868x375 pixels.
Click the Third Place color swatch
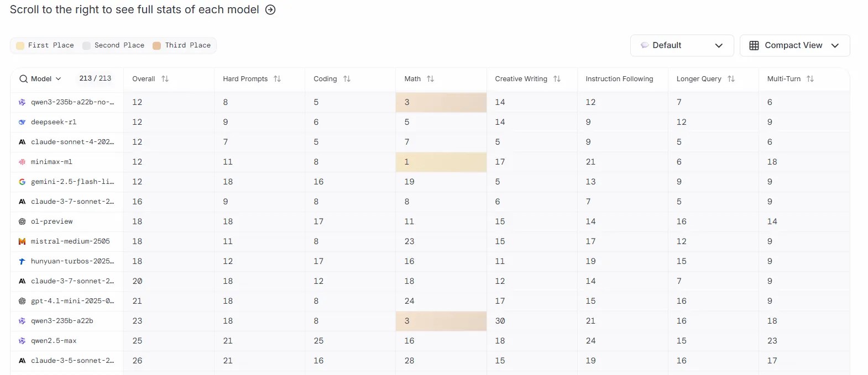(x=157, y=46)
